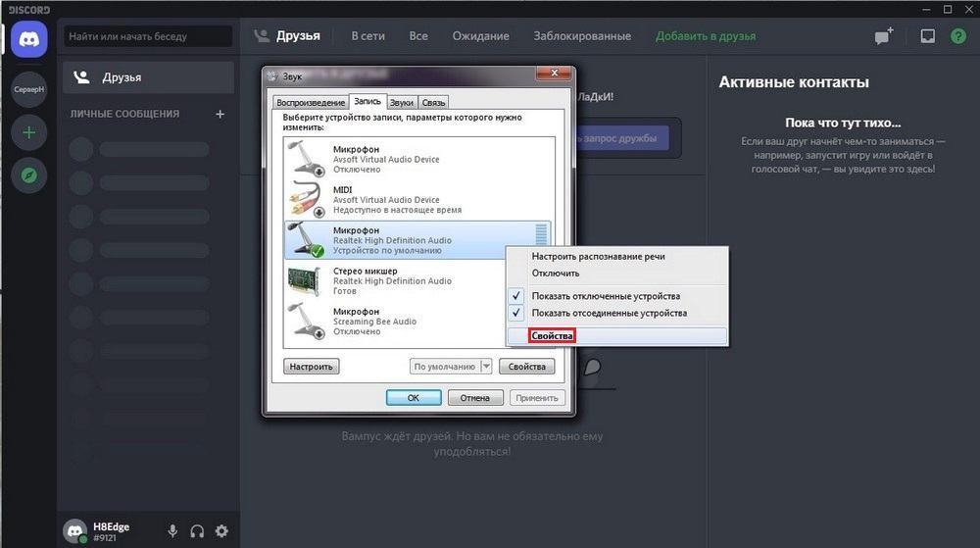Screen dimensions: 980x548
Task: Open Запись tab in Звук dialog
Action: coord(367,101)
